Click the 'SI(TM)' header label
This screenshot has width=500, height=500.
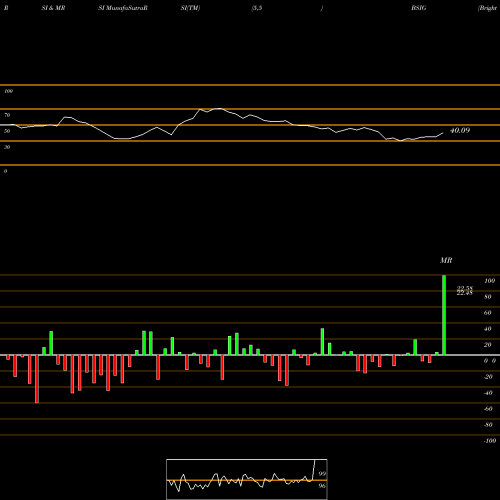(x=190, y=8)
